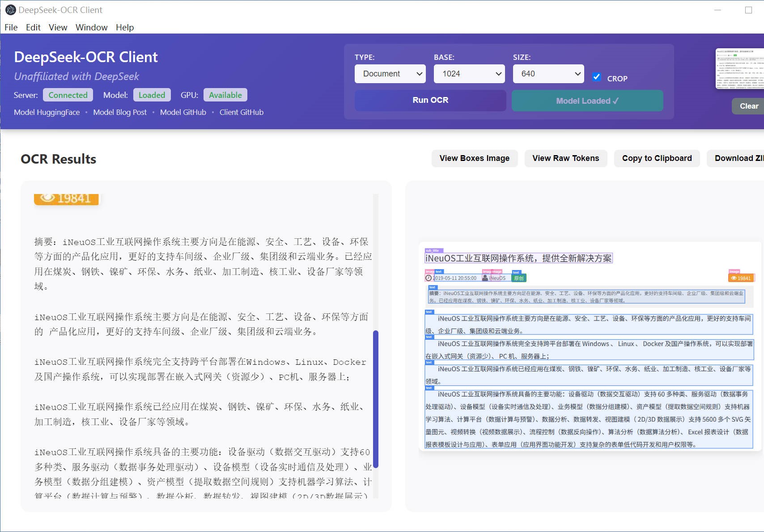Expand the BASE dropdown set to 1024
This screenshot has width=764, height=532.
pos(469,74)
